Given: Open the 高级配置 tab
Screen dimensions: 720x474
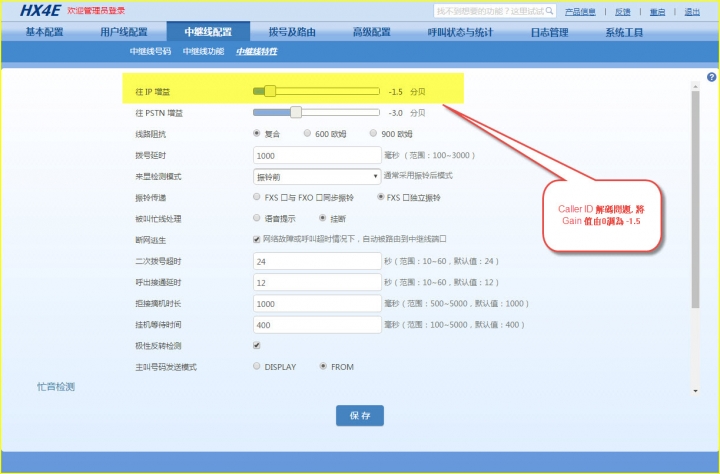Looking at the screenshot, I should pyautogui.click(x=371, y=32).
